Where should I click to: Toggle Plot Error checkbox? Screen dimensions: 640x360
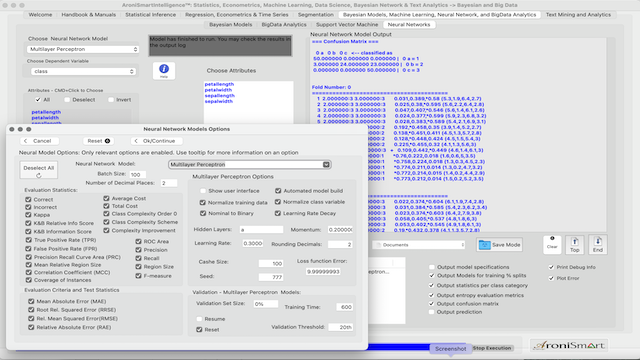[x=551, y=278]
